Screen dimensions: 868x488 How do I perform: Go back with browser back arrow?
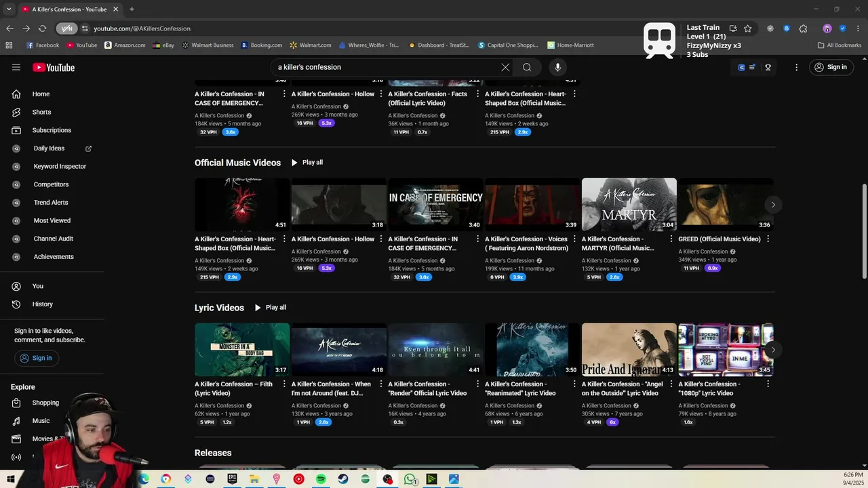[x=9, y=28]
